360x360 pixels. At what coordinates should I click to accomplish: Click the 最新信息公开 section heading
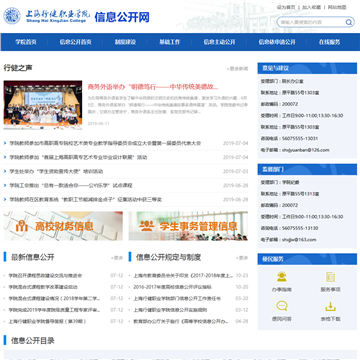pos(33,257)
